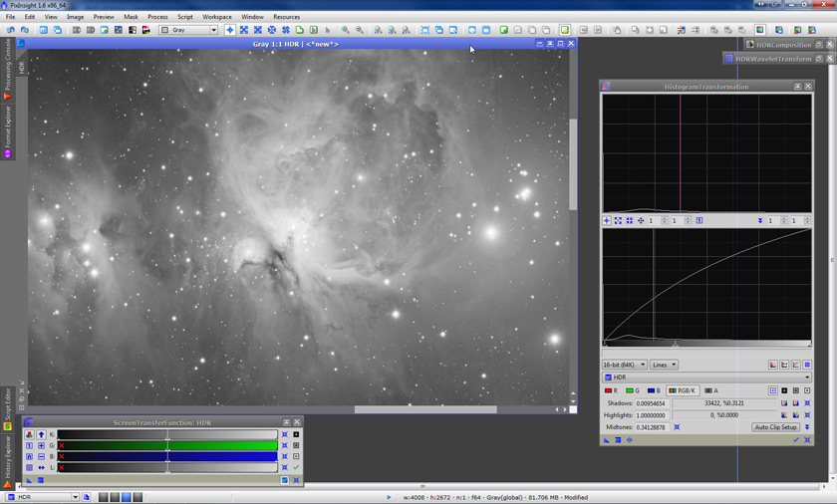The width and height of the screenshot is (837, 504).
Task: Select the R channel in HistogramTransformation
Action: coord(611,390)
